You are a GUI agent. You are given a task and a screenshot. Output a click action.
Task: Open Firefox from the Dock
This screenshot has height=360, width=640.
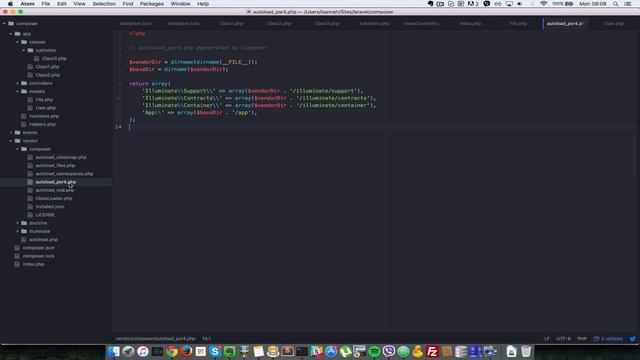pyautogui.click(x=187, y=351)
